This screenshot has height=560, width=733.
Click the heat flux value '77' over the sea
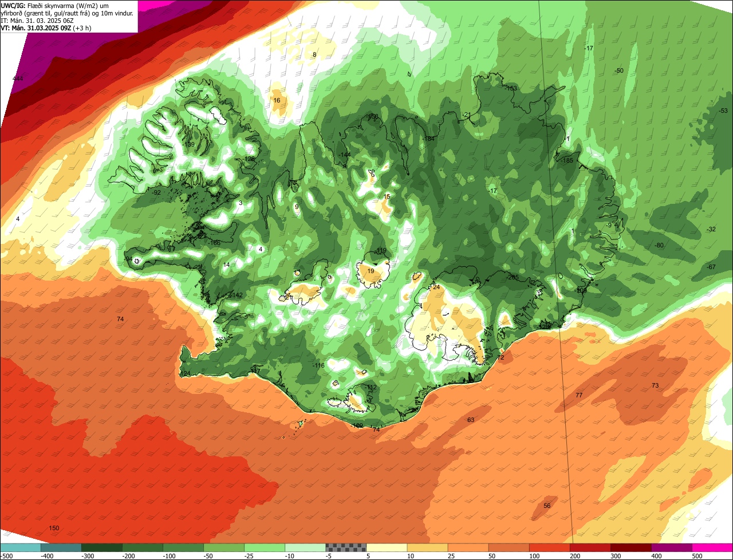click(x=578, y=395)
